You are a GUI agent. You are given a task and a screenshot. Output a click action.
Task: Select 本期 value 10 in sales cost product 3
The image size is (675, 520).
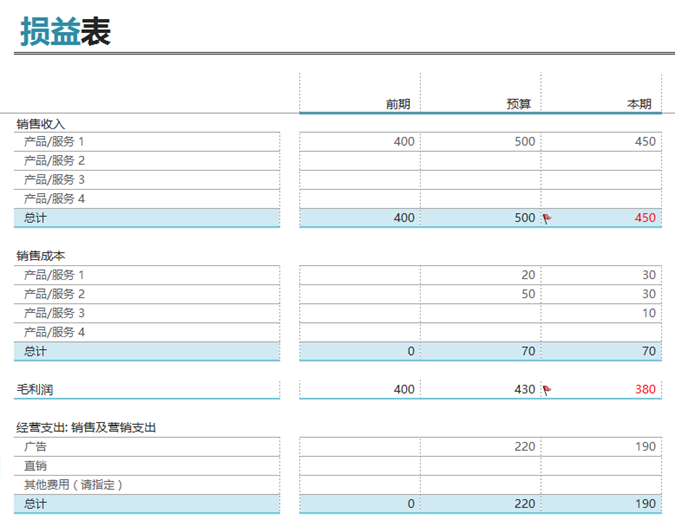click(x=649, y=313)
